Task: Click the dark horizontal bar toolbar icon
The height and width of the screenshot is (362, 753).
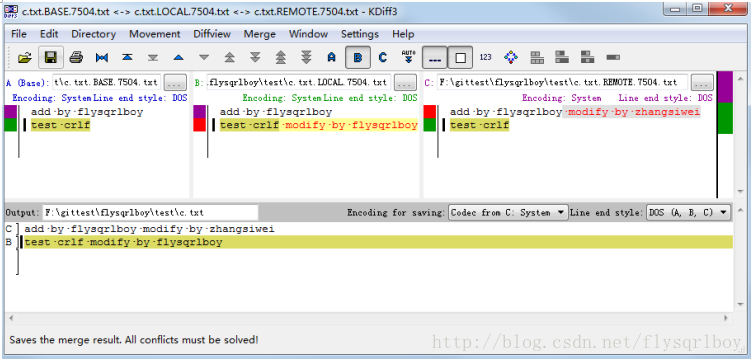Action: point(613,58)
